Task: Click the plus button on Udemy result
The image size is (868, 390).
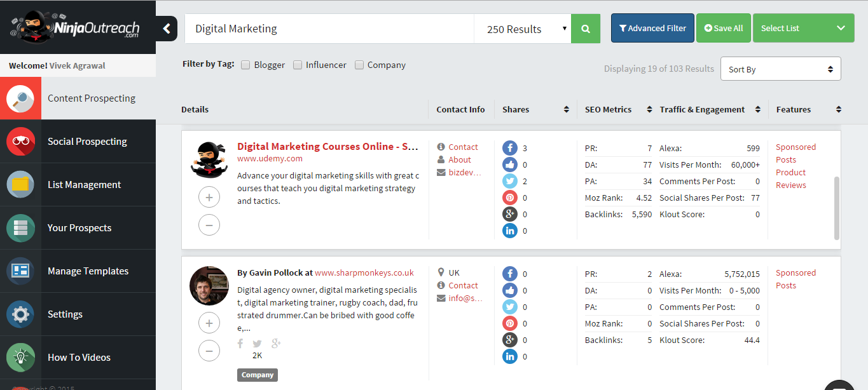Action: 209,198
